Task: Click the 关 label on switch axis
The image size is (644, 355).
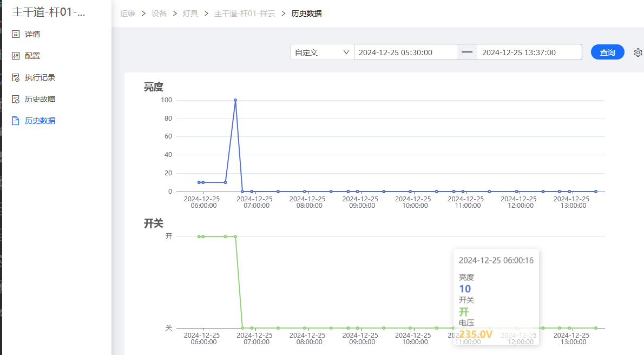Action: tap(169, 327)
